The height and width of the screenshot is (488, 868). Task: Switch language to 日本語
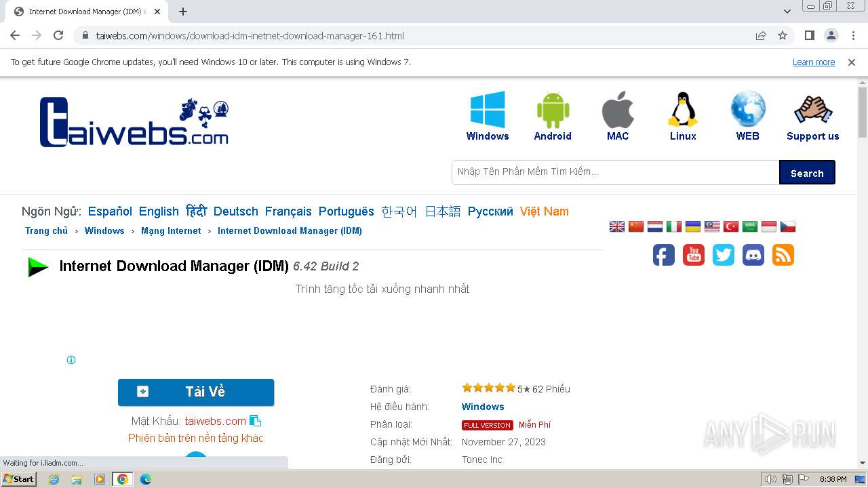pyautogui.click(x=443, y=211)
